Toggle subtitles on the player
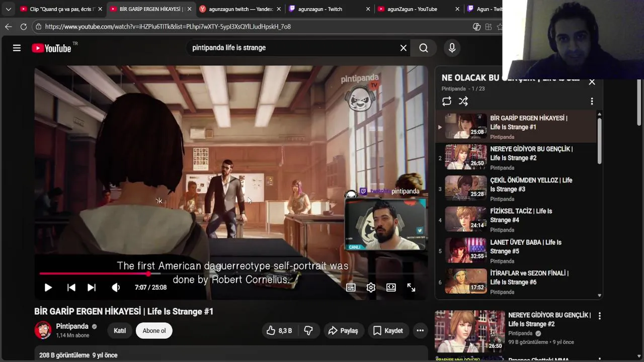 351,288
